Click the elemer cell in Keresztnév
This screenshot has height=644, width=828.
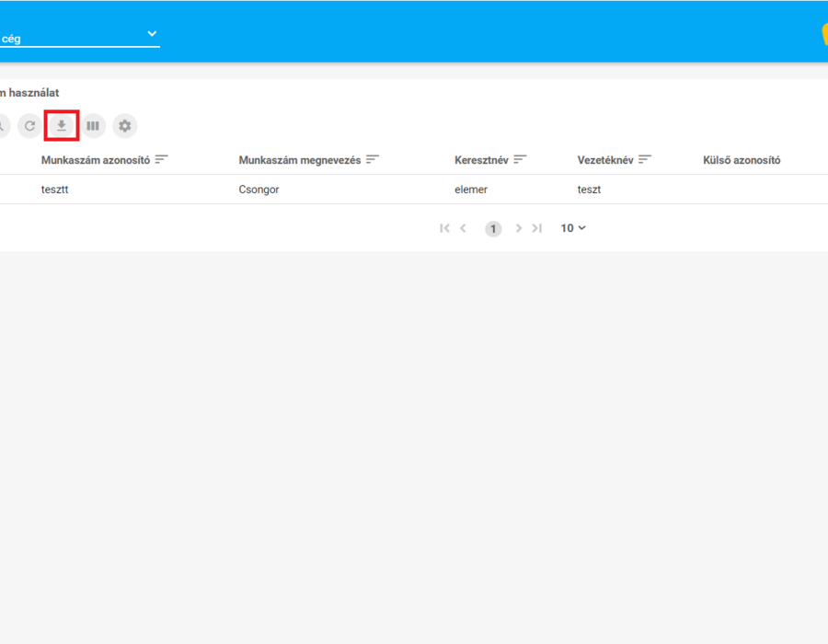pos(471,190)
